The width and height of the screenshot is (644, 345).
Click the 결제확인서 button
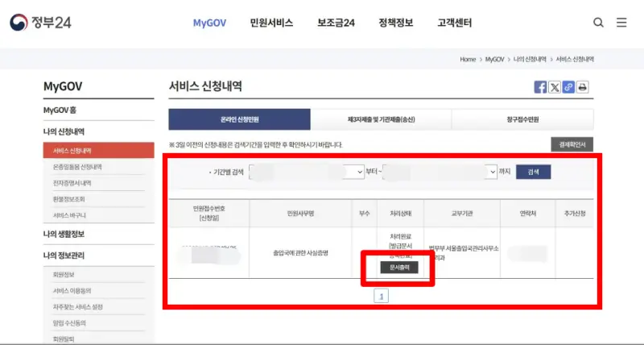[x=572, y=144]
